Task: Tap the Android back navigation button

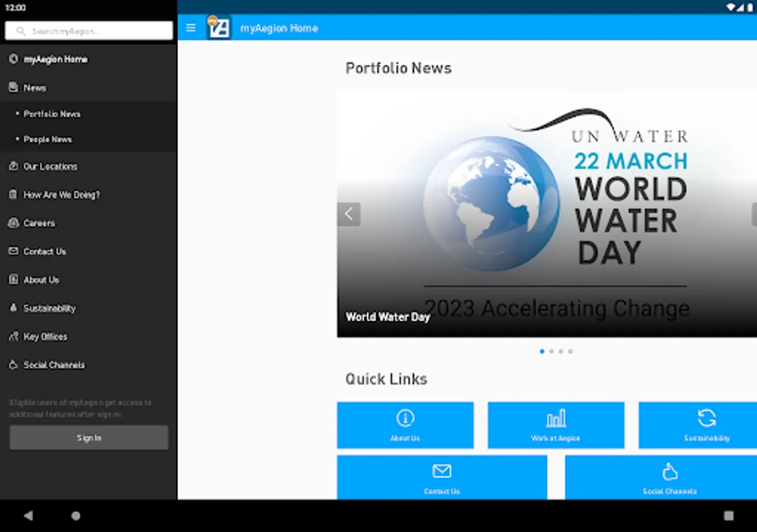Action: pyautogui.click(x=28, y=515)
